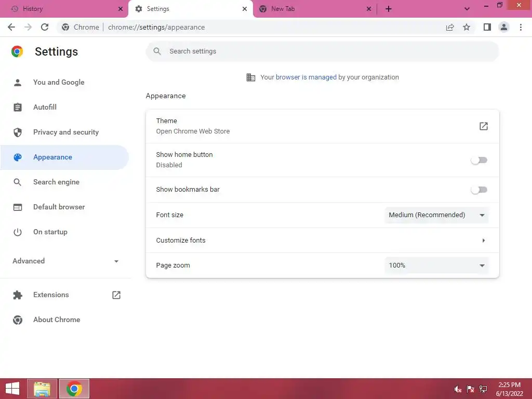Click the browser back arrow
Screen dimensions: 532x399
coord(11,27)
